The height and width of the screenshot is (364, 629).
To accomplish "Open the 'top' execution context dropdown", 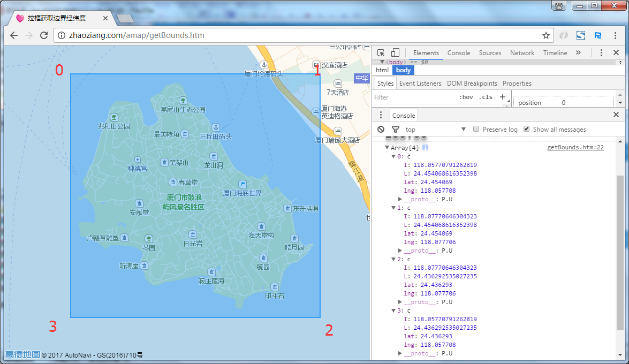I will pos(436,130).
